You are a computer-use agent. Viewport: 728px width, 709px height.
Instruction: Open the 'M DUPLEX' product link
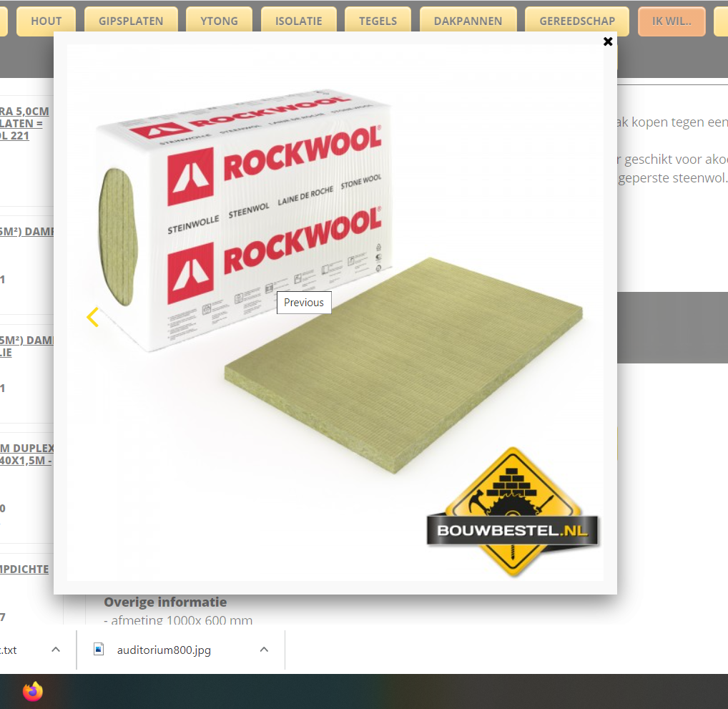[x=26, y=454]
